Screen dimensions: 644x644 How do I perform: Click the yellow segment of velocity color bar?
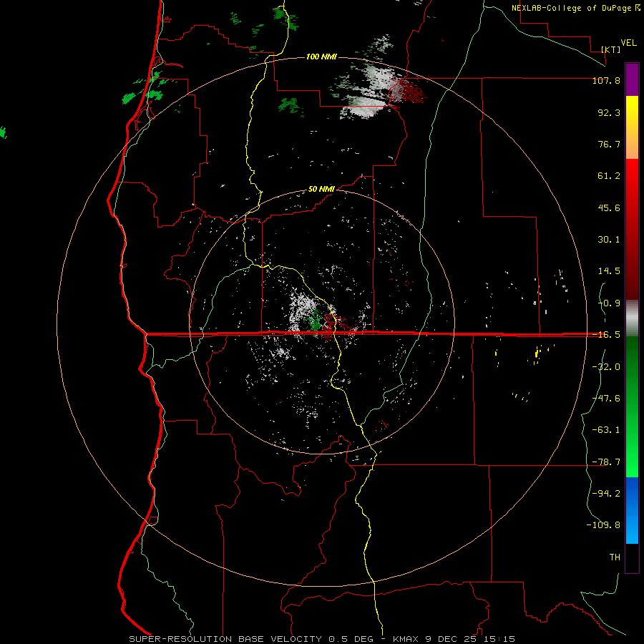pos(632,127)
